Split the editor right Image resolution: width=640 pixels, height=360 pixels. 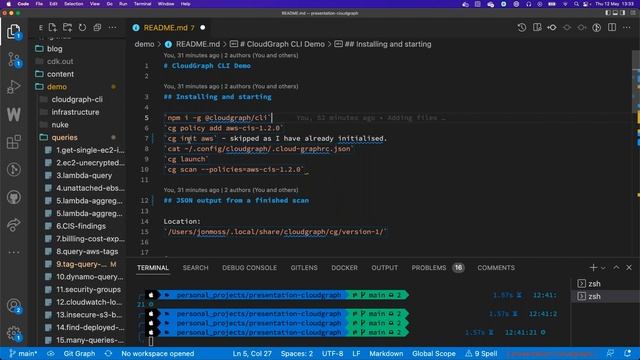pos(612,27)
